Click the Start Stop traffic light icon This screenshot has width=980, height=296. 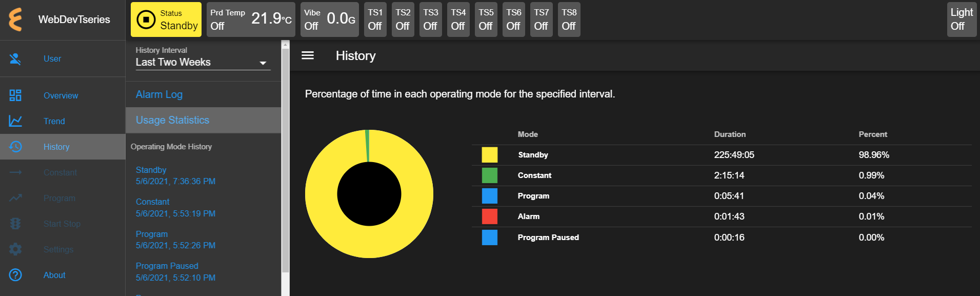(15, 224)
